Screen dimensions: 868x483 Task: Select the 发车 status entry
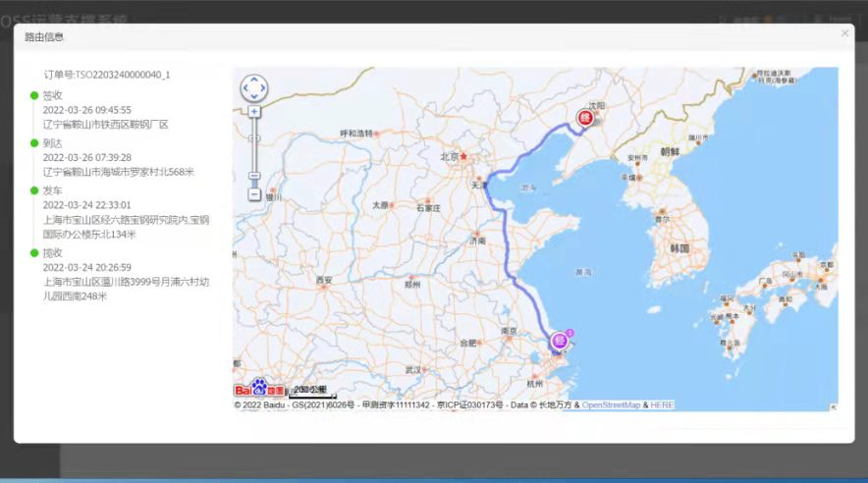(53, 190)
